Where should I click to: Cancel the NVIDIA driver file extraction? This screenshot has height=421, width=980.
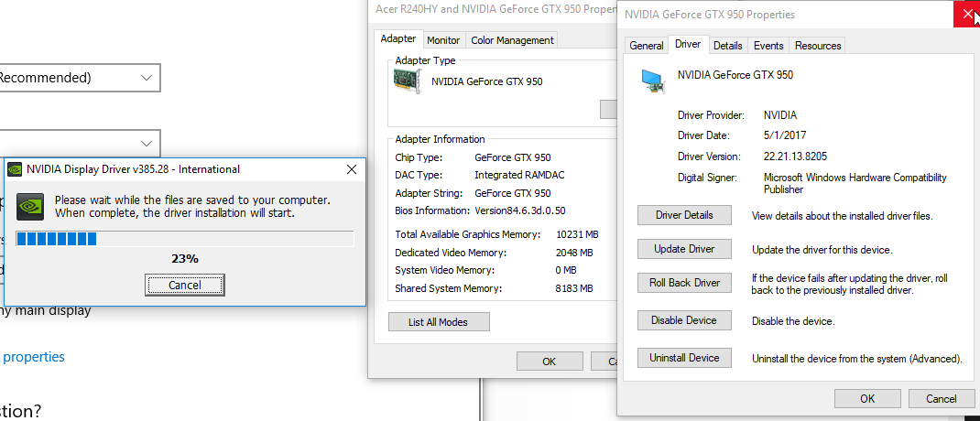[184, 285]
